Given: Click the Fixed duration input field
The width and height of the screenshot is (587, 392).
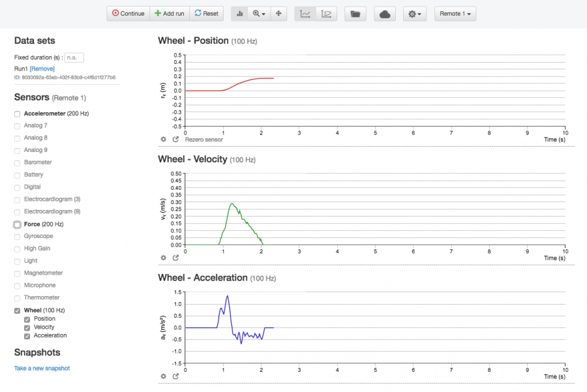Looking at the screenshot, I should point(74,57).
